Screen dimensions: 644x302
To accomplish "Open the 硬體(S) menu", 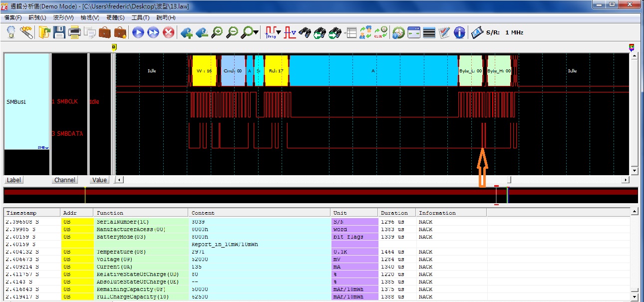I will 115,17.
